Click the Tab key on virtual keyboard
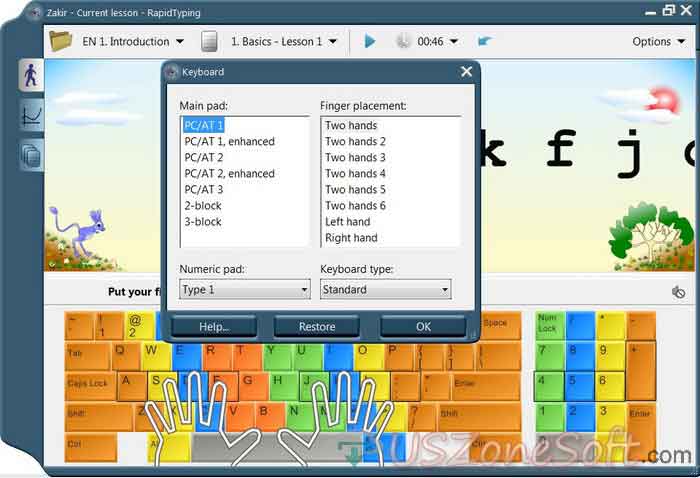 88,357
